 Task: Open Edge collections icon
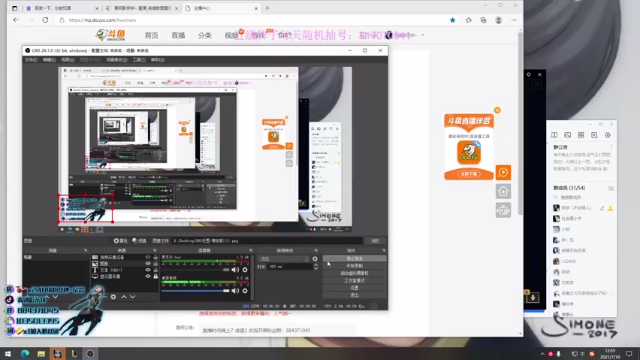[x=483, y=20]
